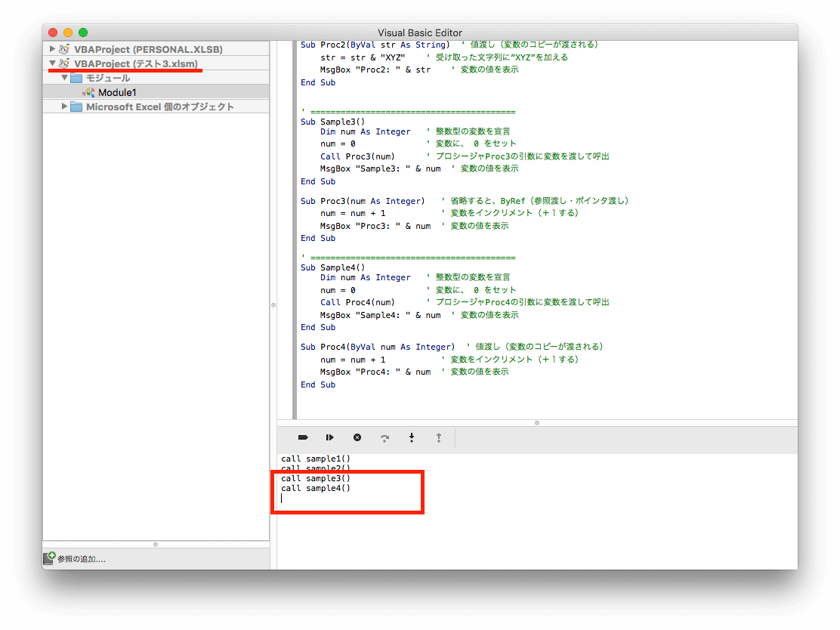Click the Visual Basic Editor window title
The height and width of the screenshot is (630, 840).
420,32
